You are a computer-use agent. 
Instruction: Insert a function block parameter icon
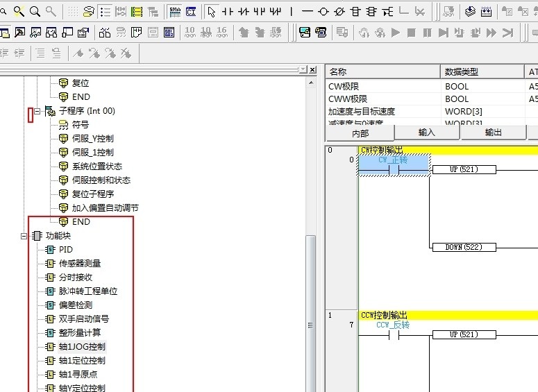388,12
